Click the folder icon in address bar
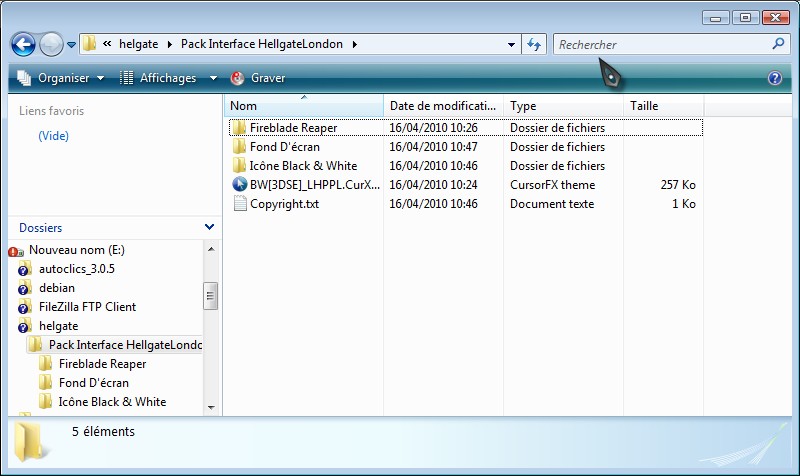Viewport: 800px width, 476px height. pos(89,44)
